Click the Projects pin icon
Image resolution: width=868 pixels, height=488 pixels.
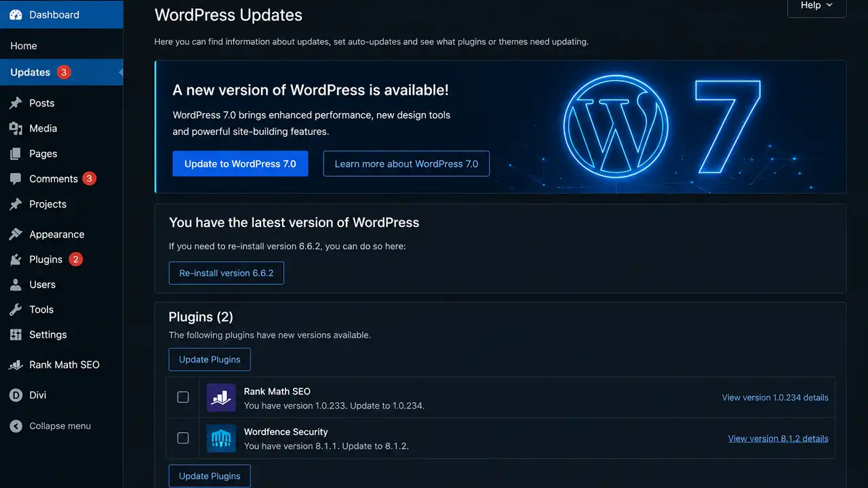point(16,204)
